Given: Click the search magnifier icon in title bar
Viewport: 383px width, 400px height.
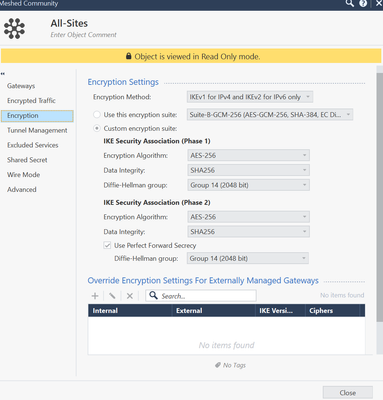Looking at the screenshot, I should [349, 3].
